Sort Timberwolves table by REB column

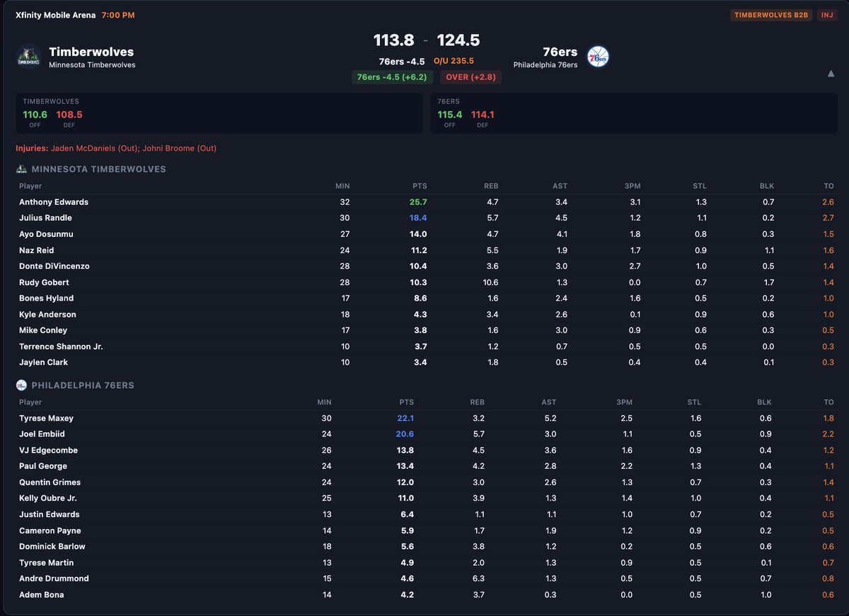(x=491, y=186)
